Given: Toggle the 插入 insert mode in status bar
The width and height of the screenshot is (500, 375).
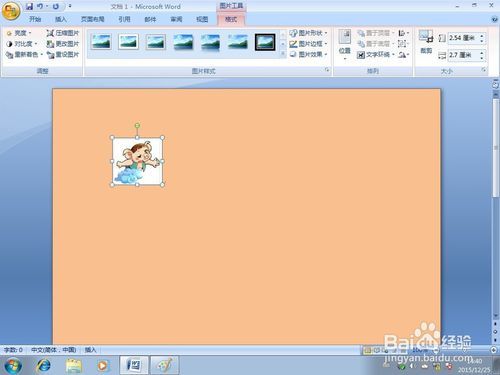Looking at the screenshot, I should pyautogui.click(x=90, y=350).
